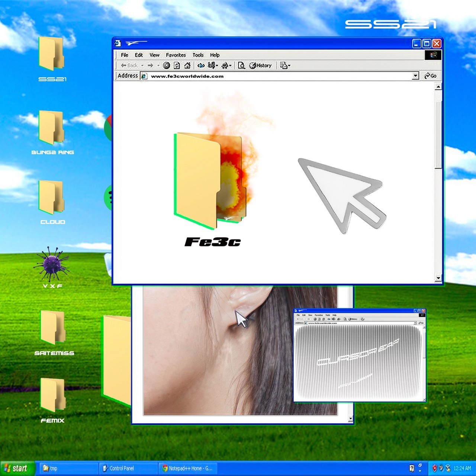This screenshot has width=476, height=476.
Task: Click the Search icon in the browser toolbar
Action: (x=200, y=65)
